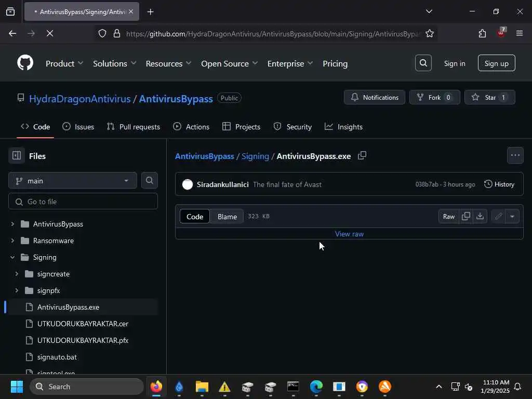The width and height of the screenshot is (532, 399).
Task: Click Windows taskbar Search box
Action: pos(87,387)
